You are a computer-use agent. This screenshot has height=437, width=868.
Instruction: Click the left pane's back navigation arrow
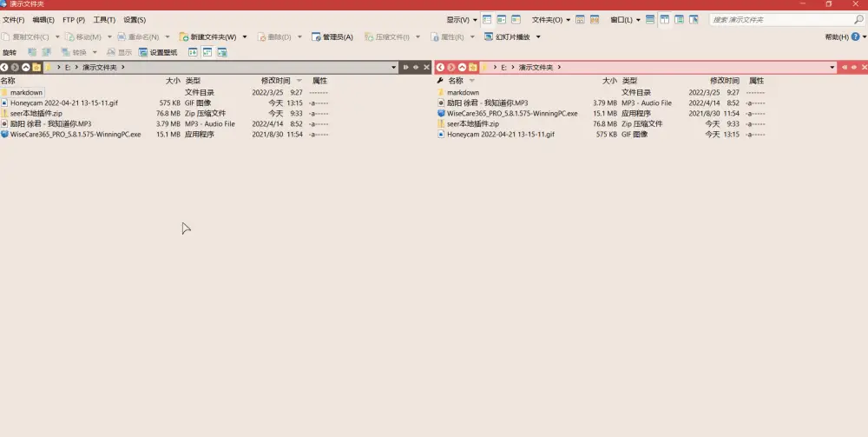5,67
